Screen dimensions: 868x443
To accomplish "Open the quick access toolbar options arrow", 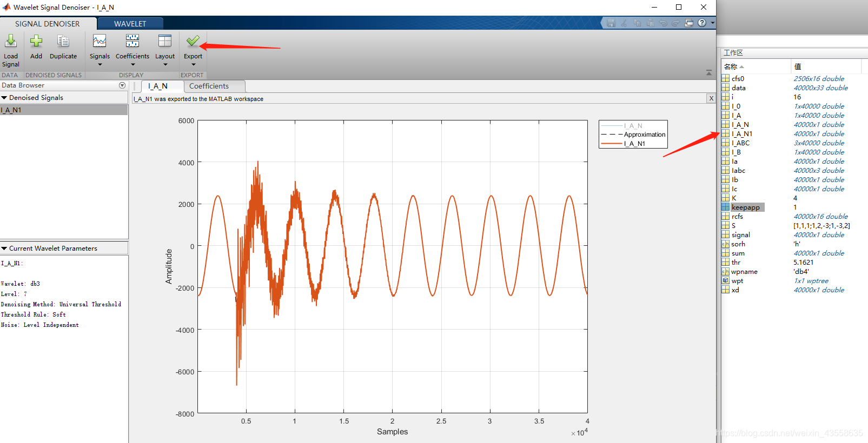I will click(x=712, y=23).
